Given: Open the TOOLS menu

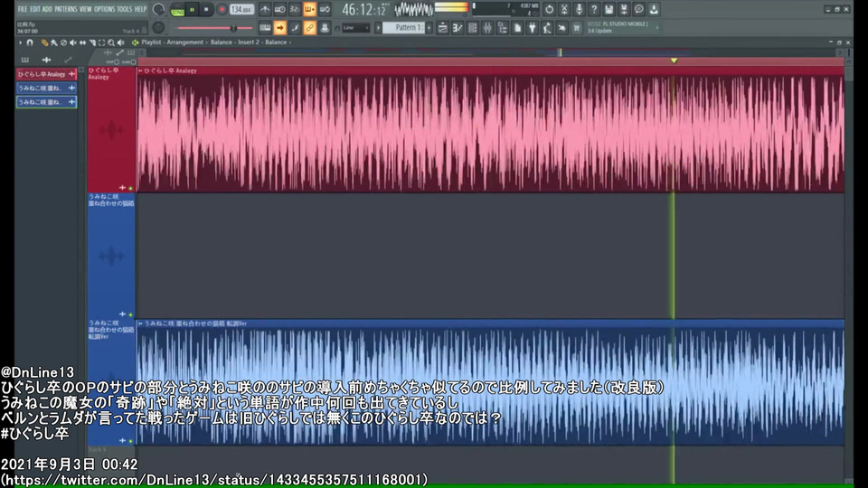Looking at the screenshot, I should 125,9.
